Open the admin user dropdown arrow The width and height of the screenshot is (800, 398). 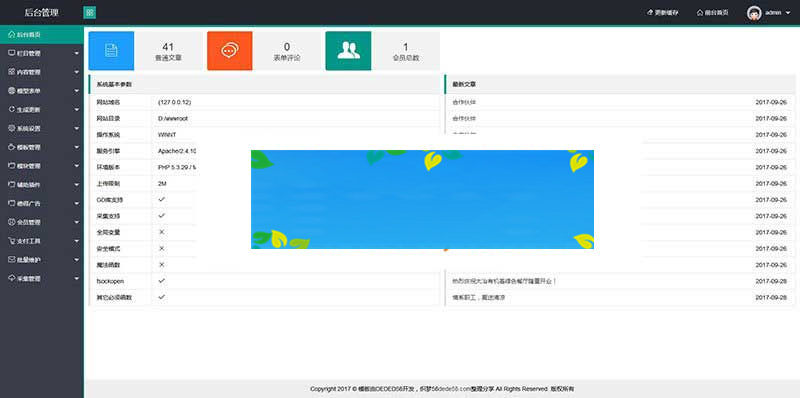pos(788,13)
